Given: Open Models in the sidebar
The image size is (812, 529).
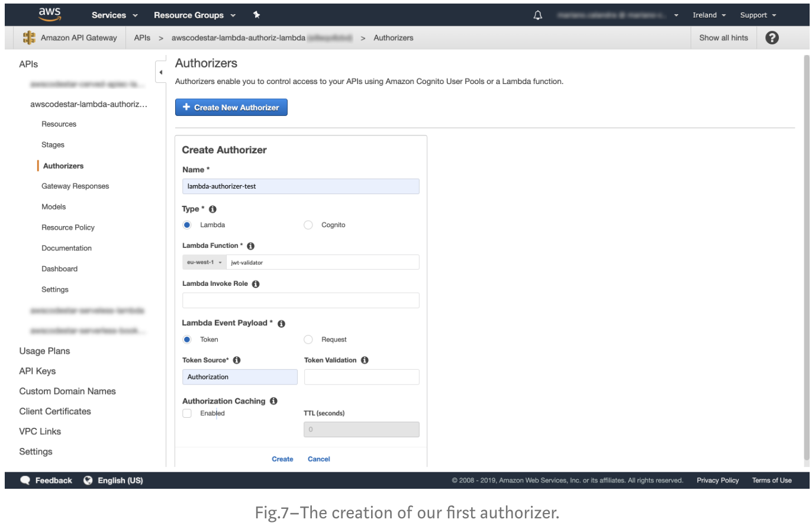Looking at the screenshot, I should click(53, 207).
